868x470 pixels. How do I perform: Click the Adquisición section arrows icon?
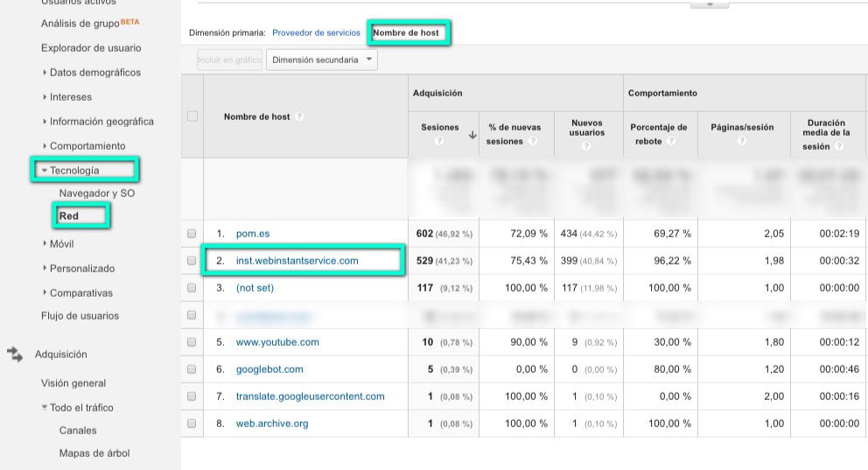click(15, 354)
